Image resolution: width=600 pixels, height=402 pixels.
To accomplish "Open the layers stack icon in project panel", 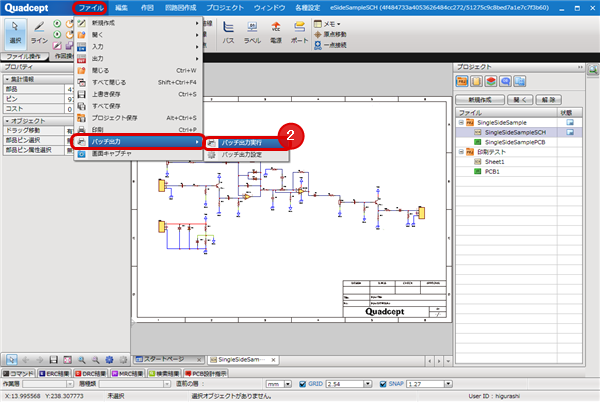I will [491, 81].
